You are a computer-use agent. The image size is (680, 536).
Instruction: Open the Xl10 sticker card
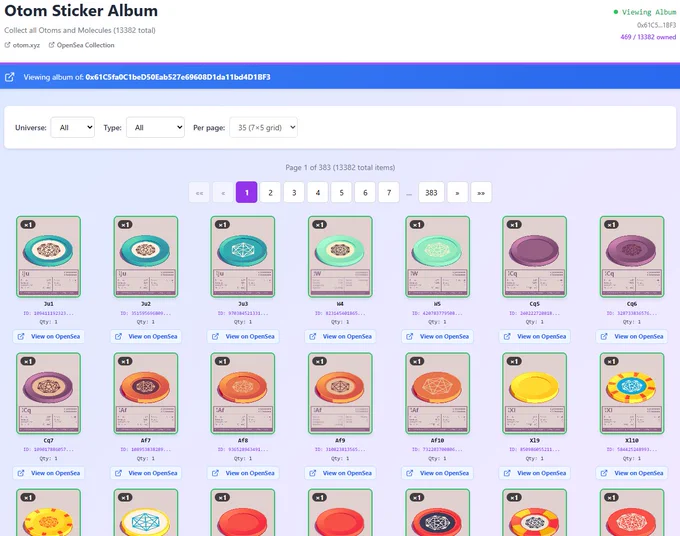click(632, 393)
